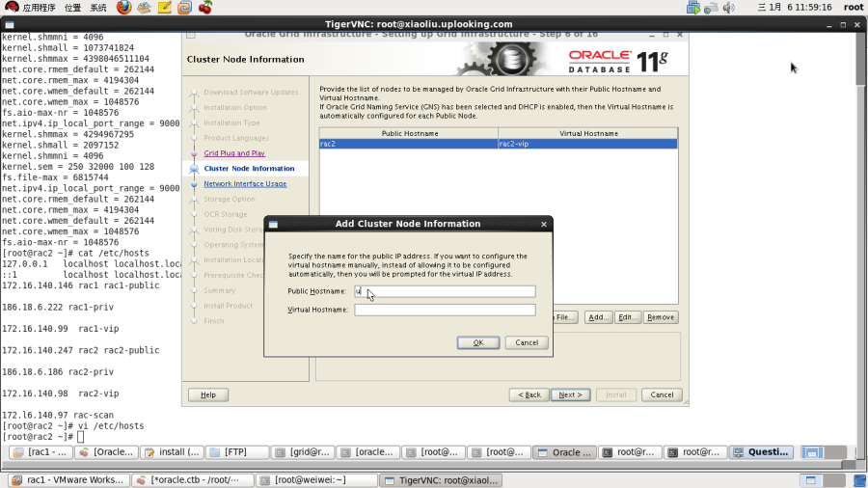Select Cluster Node Information step
Viewport: 868px width, 488px height.
(x=249, y=168)
